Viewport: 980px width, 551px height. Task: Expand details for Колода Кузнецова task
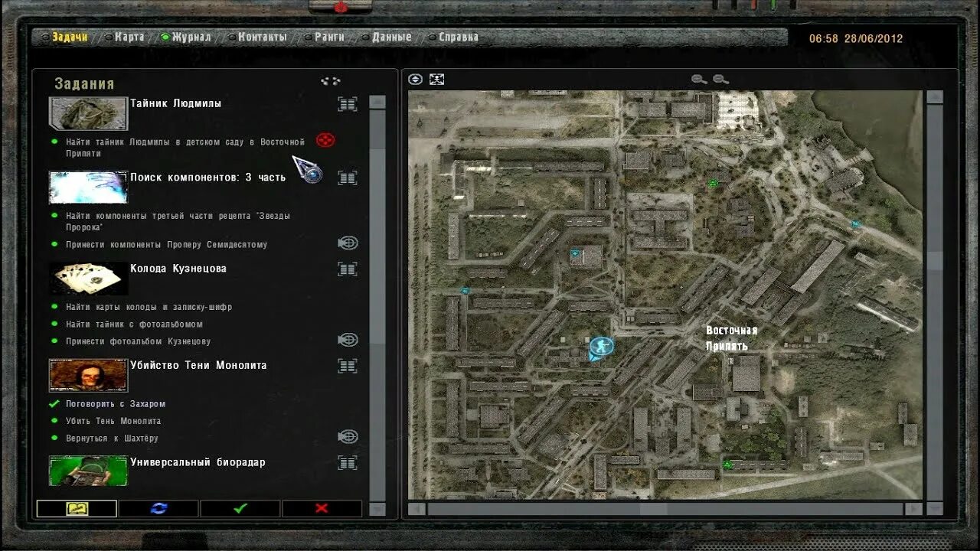[348, 269]
